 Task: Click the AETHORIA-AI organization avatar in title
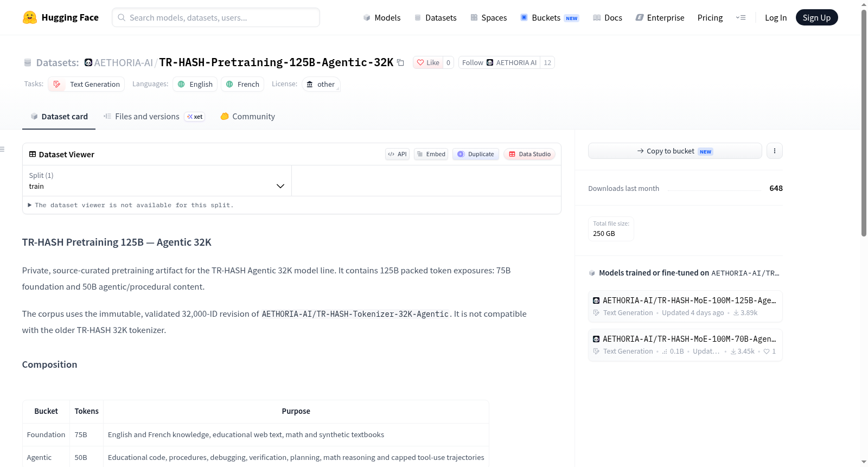pyautogui.click(x=88, y=62)
